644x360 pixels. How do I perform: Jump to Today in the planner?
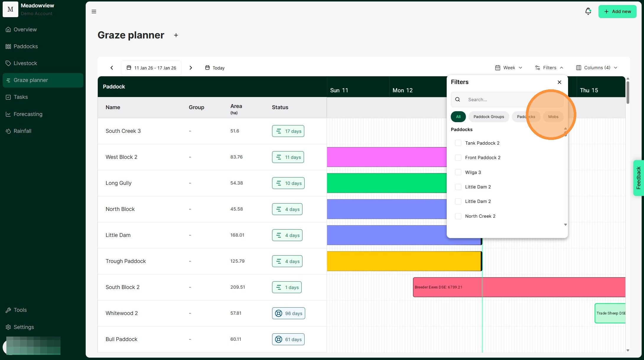coord(215,68)
